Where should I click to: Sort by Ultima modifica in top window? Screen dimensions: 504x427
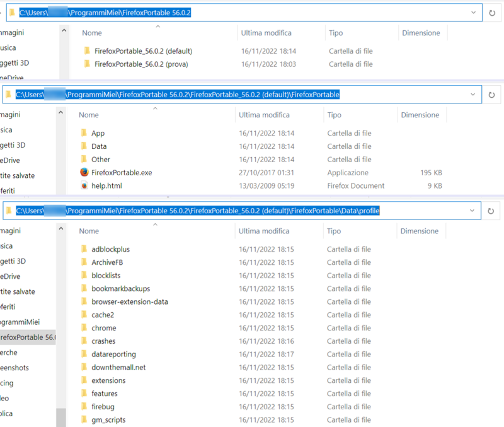click(266, 33)
